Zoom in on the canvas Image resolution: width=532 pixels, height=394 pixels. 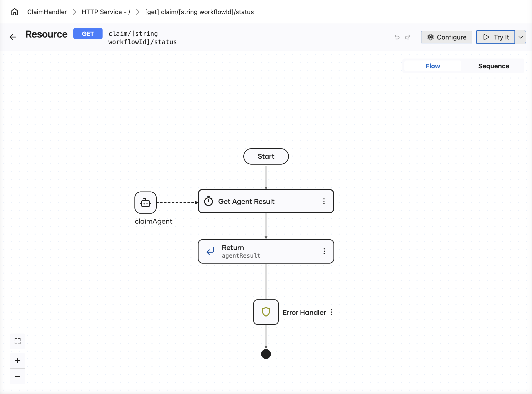click(x=18, y=361)
